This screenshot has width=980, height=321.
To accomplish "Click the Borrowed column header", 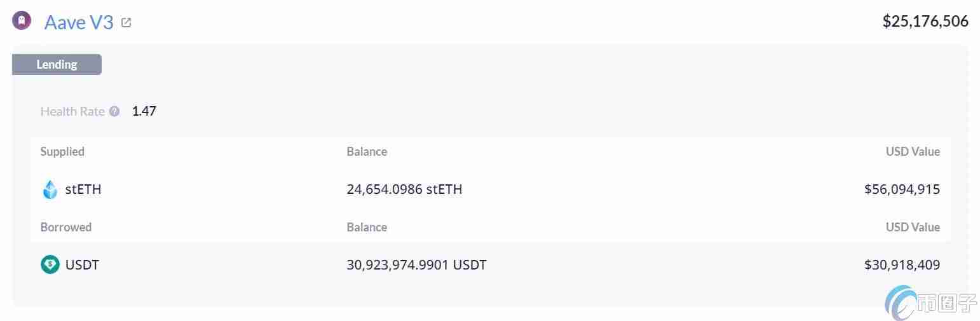I will coord(66,227).
